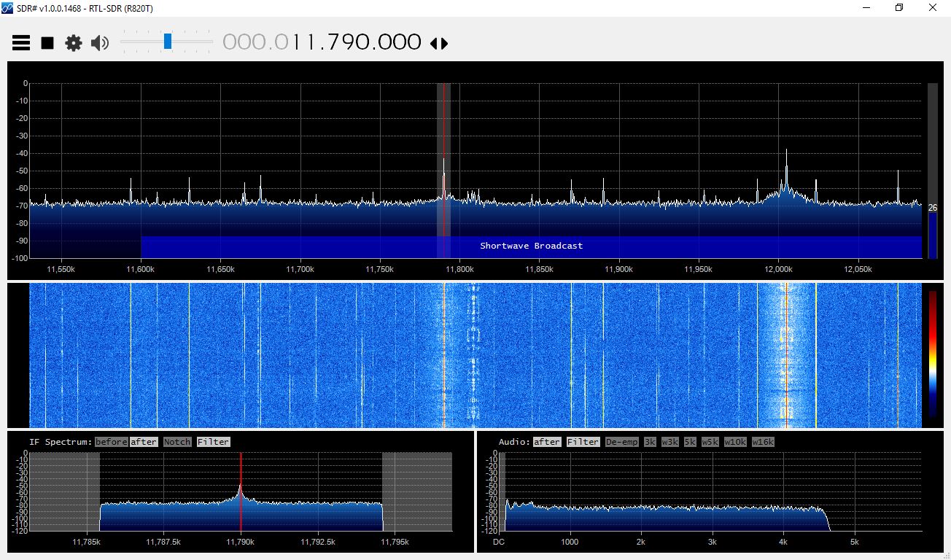Click the IF Spectrum panel title

click(61, 442)
